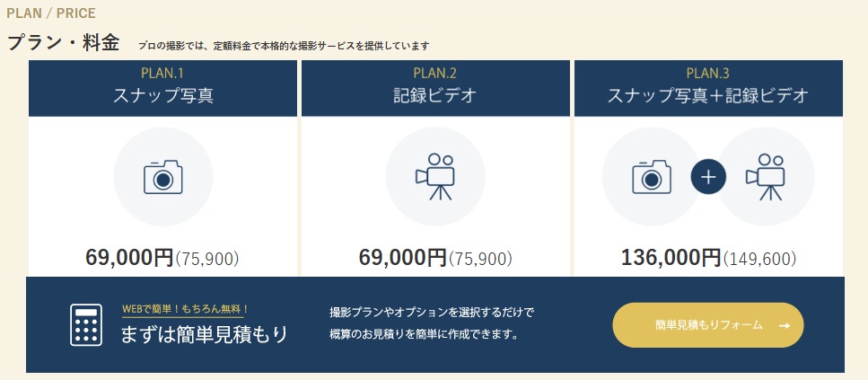Click the PLAN / PRICE section label

51,13
